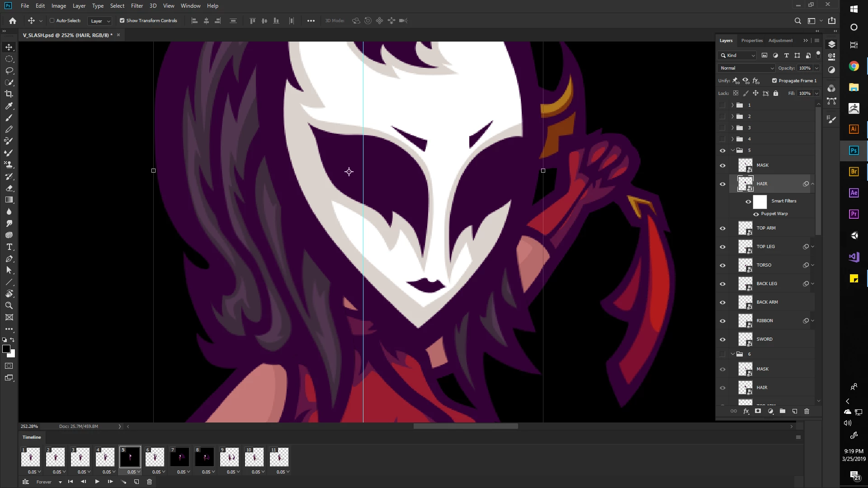Viewport: 868px width, 488px height.
Task: Play the timeline animation
Action: 97,482
